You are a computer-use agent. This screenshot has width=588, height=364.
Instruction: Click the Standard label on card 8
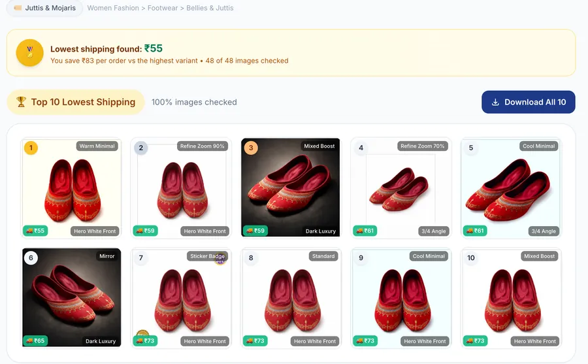coord(323,256)
